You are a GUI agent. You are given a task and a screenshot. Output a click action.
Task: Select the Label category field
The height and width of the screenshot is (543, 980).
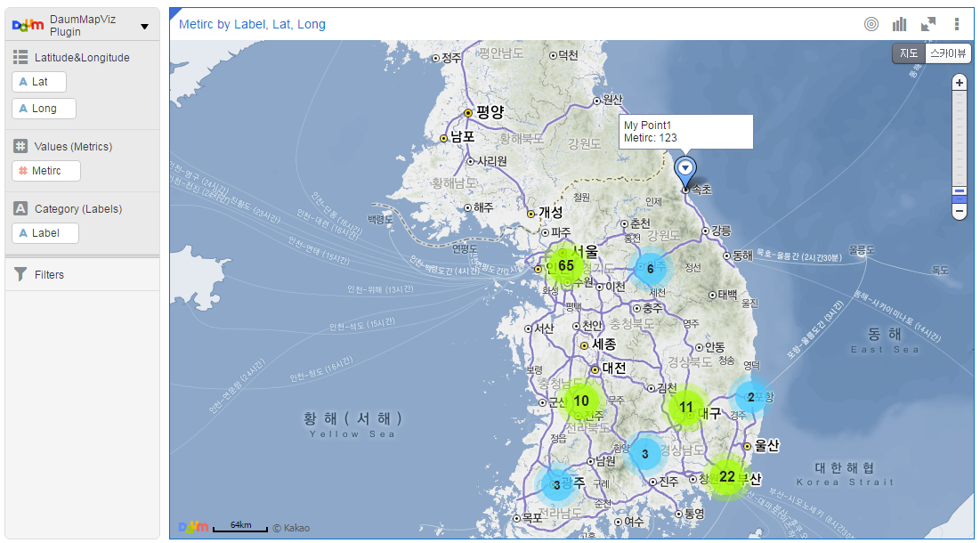tap(45, 233)
